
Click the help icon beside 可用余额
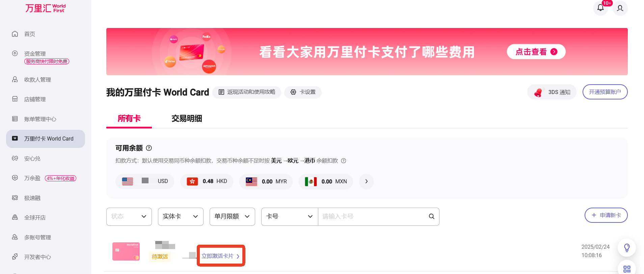[149, 148]
